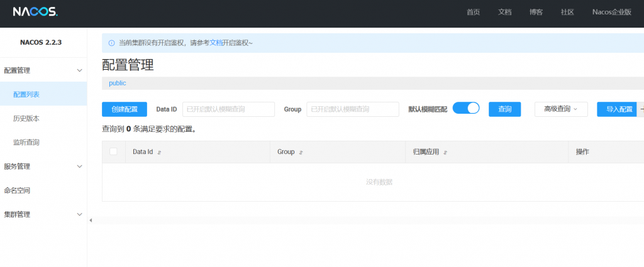Screen dimensions: 644x267
Task: Collapse the 配置管理 sidebar section
Action: (x=79, y=70)
